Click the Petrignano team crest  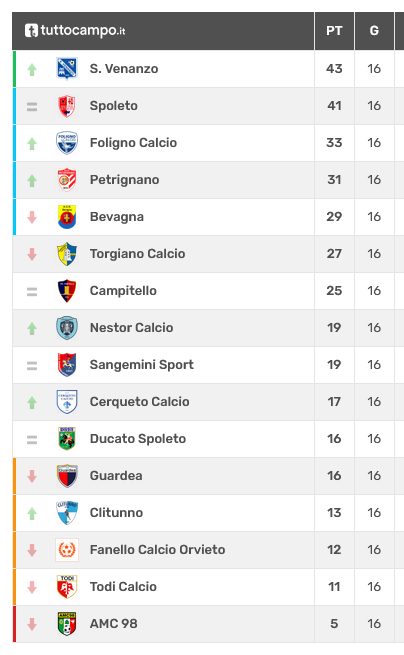67,180
